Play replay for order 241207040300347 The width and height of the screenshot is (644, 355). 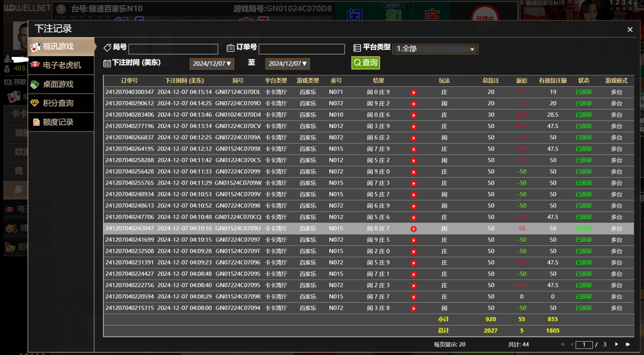[x=413, y=93]
